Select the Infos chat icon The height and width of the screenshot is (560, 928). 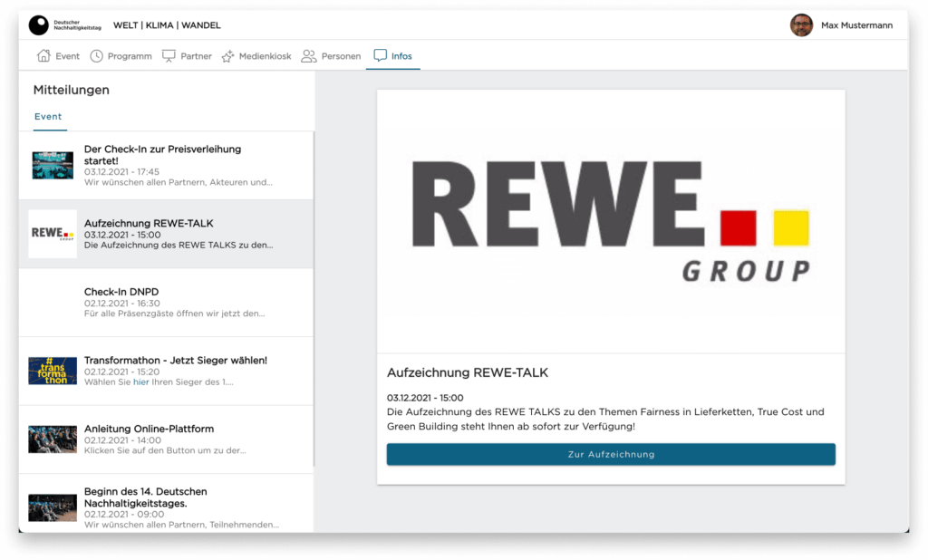tap(380, 55)
